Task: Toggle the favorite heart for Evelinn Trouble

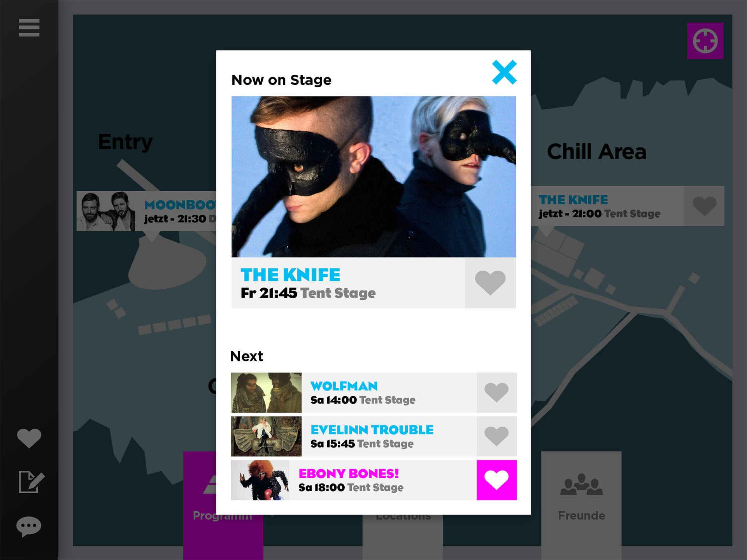Action: click(496, 436)
